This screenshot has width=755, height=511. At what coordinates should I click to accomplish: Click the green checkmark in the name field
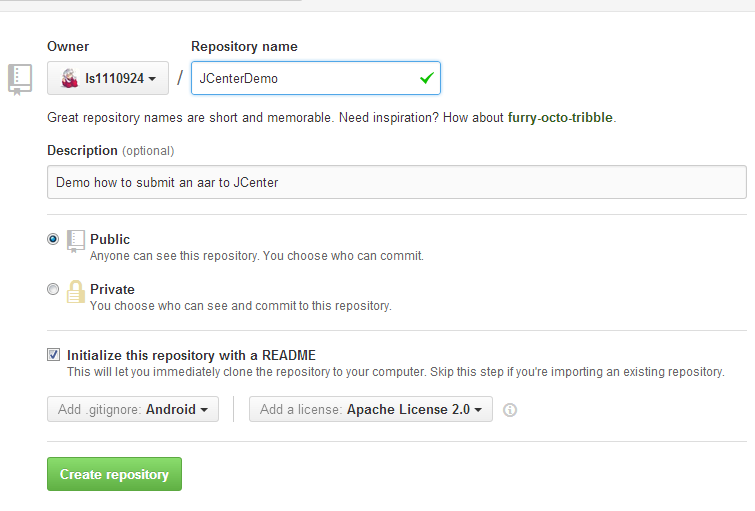click(427, 78)
